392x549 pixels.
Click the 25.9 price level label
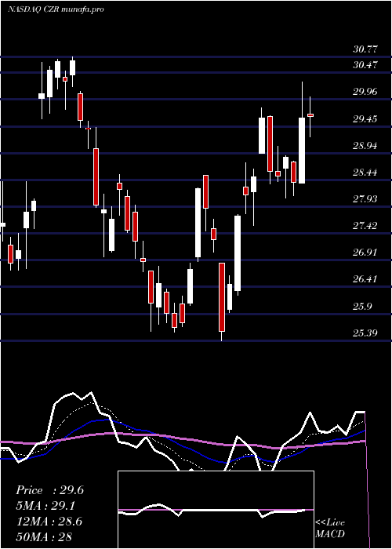point(362,307)
